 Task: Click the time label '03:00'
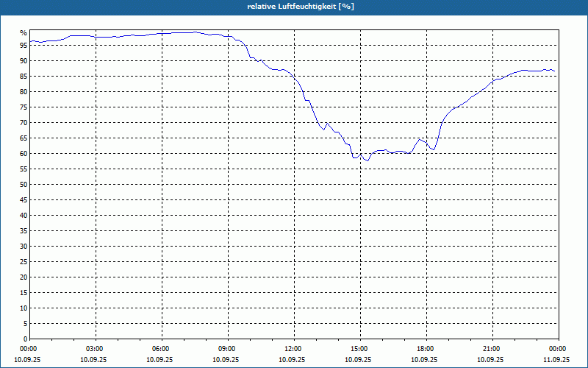[x=96, y=349]
